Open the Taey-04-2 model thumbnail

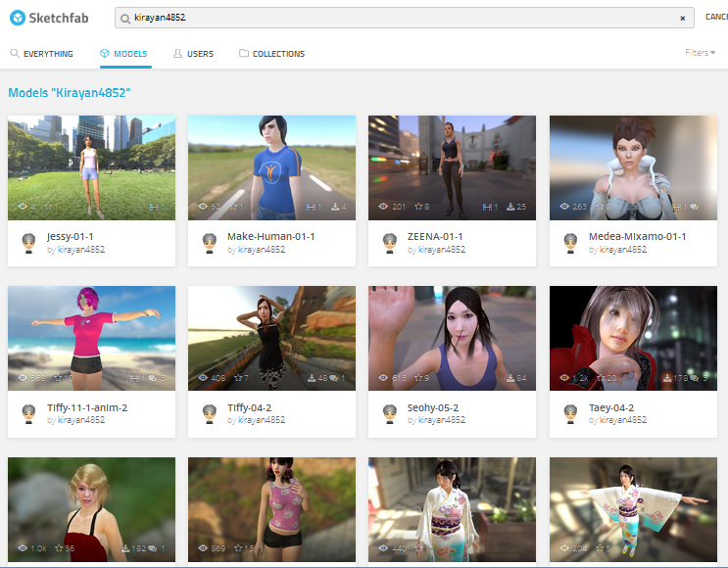coord(633,338)
